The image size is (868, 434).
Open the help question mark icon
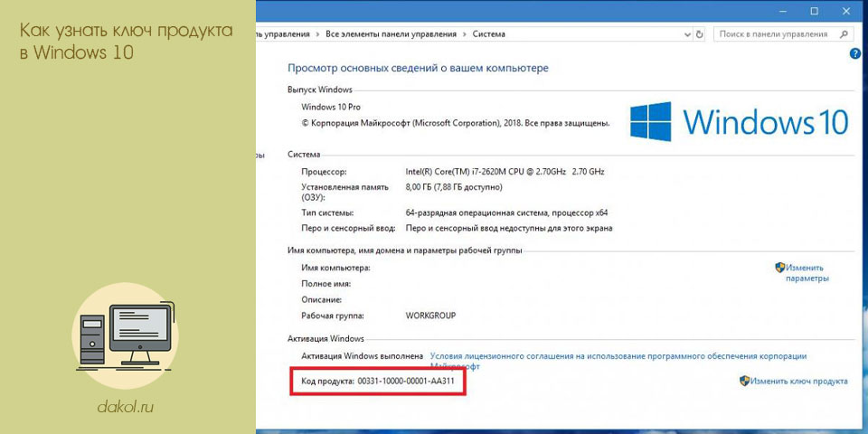point(854,53)
